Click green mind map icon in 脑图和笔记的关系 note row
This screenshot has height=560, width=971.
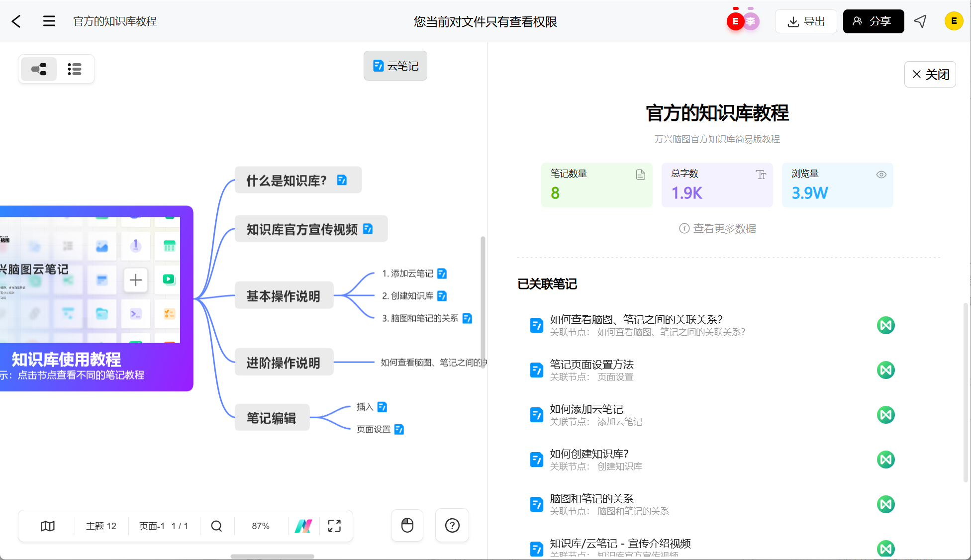click(x=886, y=504)
